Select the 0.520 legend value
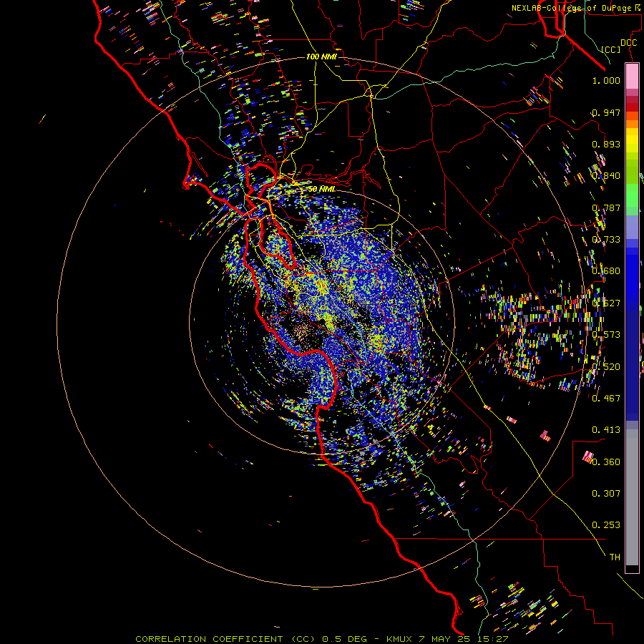The width and height of the screenshot is (644, 644). tap(606, 367)
